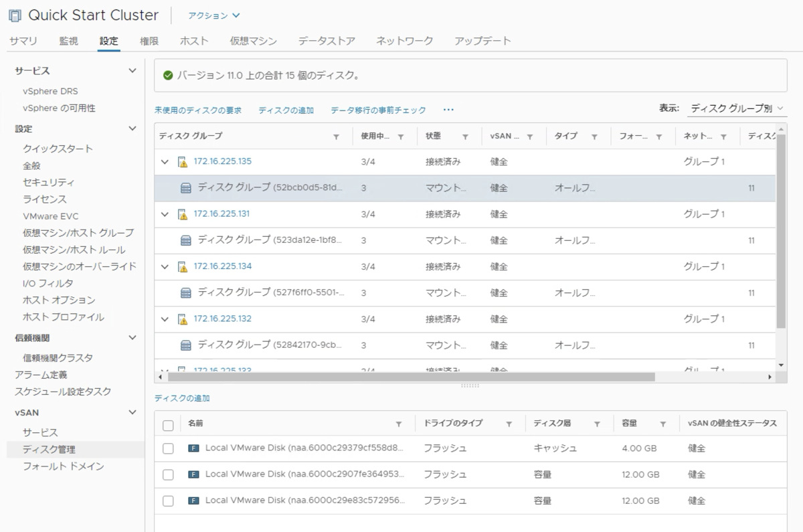
Task: Check the box for disk naa.6000c29379cf558d8
Action: (x=168, y=448)
